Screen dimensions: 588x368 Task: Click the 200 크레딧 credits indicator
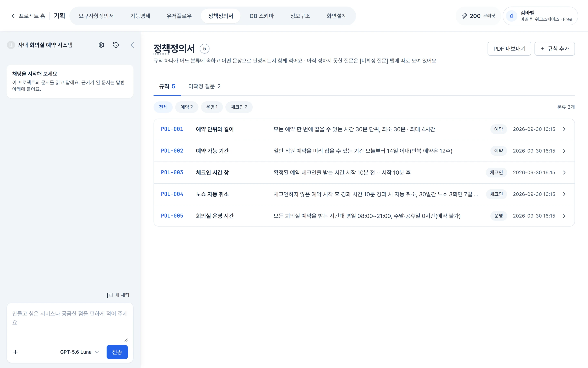tap(478, 16)
